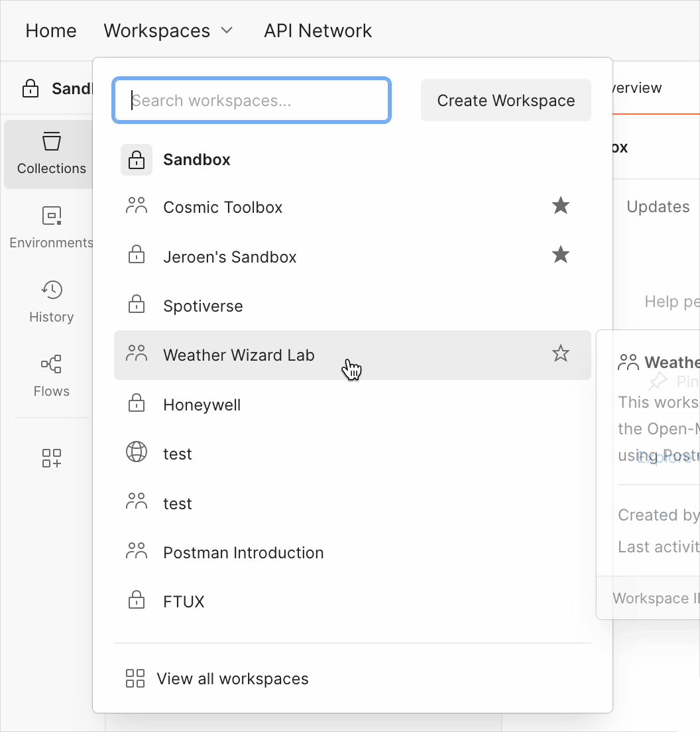This screenshot has width=700, height=732.
Task: Select the Spotiverse workspace
Action: pos(203,306)
